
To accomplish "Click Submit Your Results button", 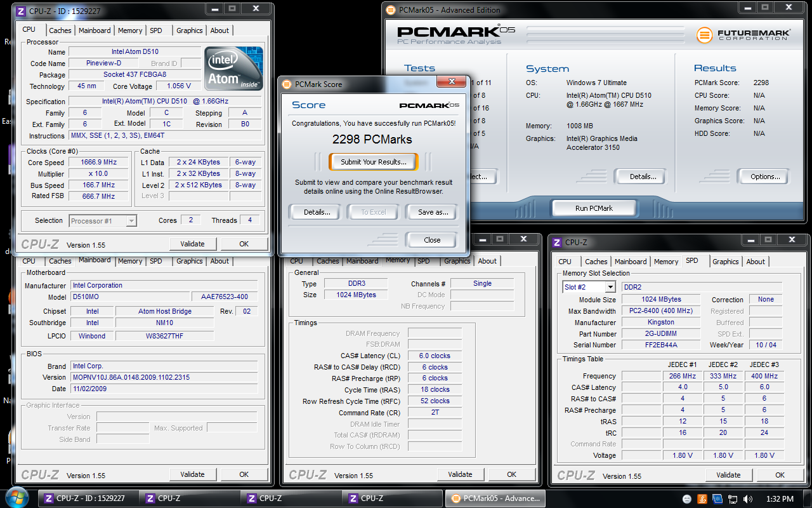I will [x=373, y=162].
